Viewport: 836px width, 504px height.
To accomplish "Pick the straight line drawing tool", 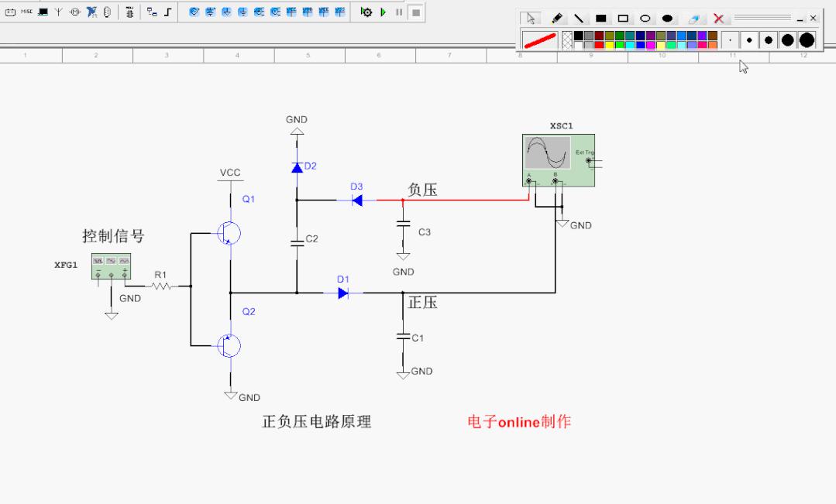I will click(x=579, y=18).
